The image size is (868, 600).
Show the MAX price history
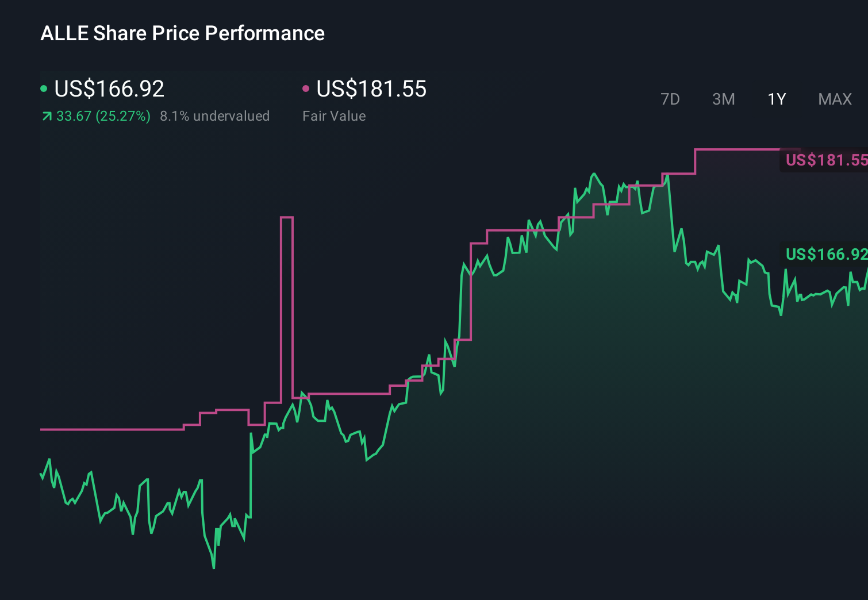[x=835, y=99]
